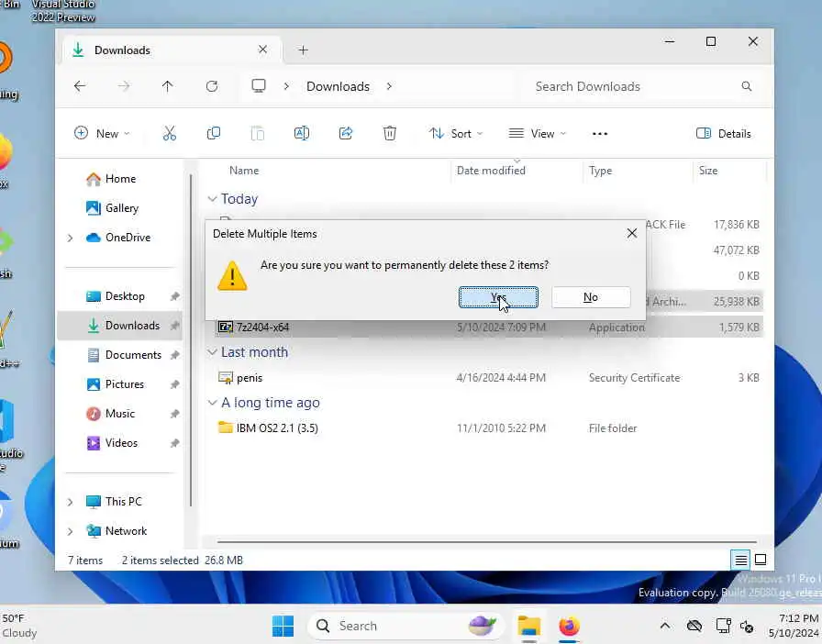The height and width of the screenshot is (644, 822).
Task: Click the Cut scissors icon
Action: [170, 134]
